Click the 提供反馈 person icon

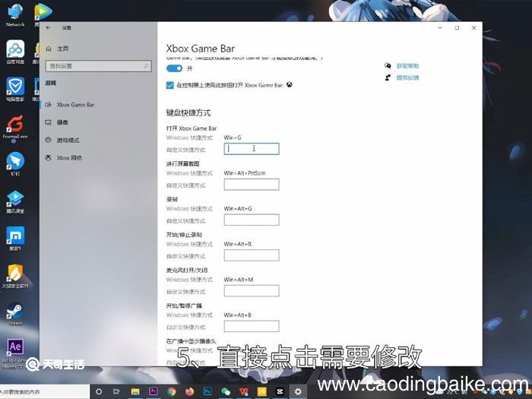point(388,78)
